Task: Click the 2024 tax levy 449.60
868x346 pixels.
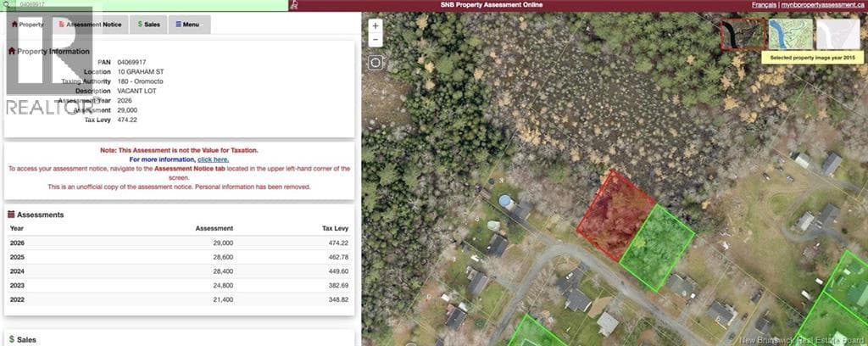Action: click(338, 271)
